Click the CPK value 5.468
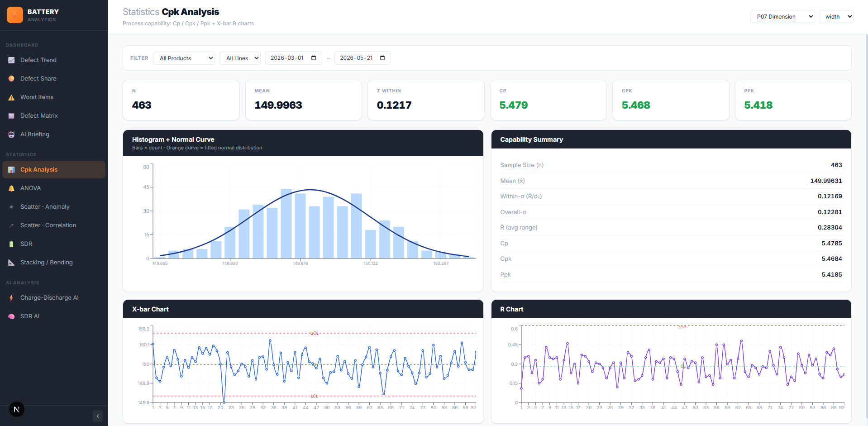The width and height of the screenshot is (868, 426). pos(636,105)
